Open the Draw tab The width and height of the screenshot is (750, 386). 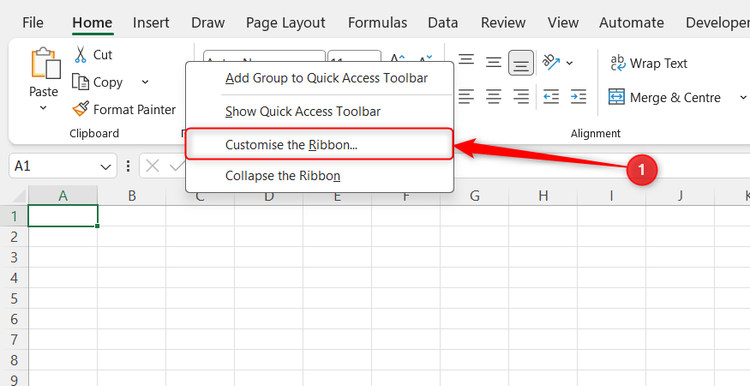coord(208,22)
